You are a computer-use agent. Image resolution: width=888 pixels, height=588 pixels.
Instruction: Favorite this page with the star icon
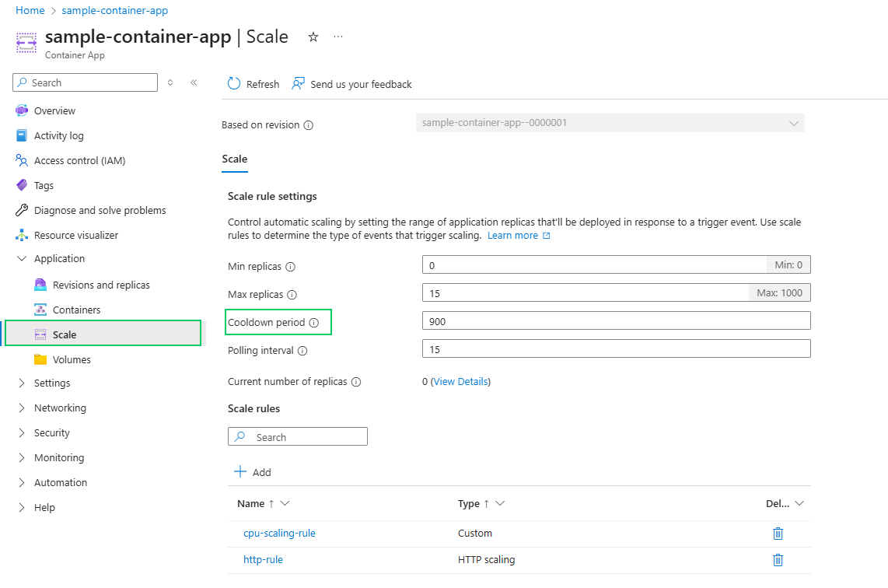(313, 37)
